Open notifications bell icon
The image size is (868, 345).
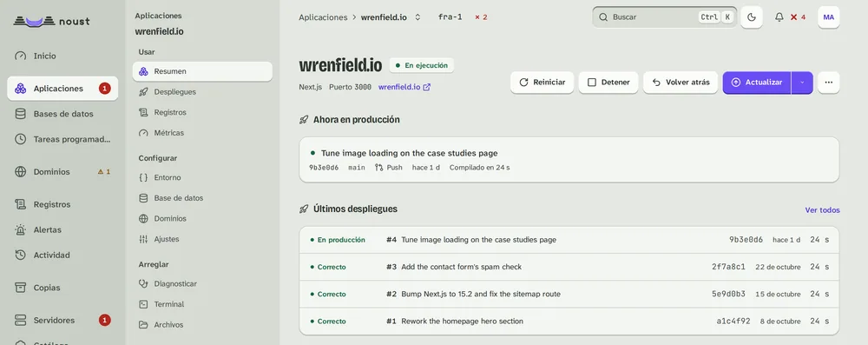click(779, 17)
